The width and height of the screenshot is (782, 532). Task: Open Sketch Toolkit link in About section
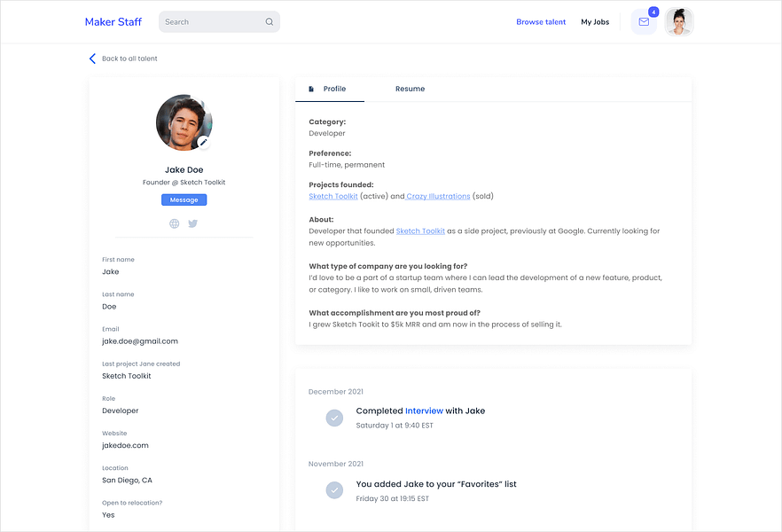[x=420, y=231]
